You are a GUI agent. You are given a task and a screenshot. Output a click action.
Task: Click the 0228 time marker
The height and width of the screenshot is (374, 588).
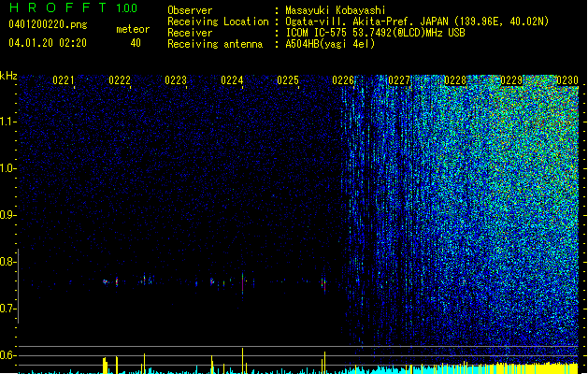point(455,80)
